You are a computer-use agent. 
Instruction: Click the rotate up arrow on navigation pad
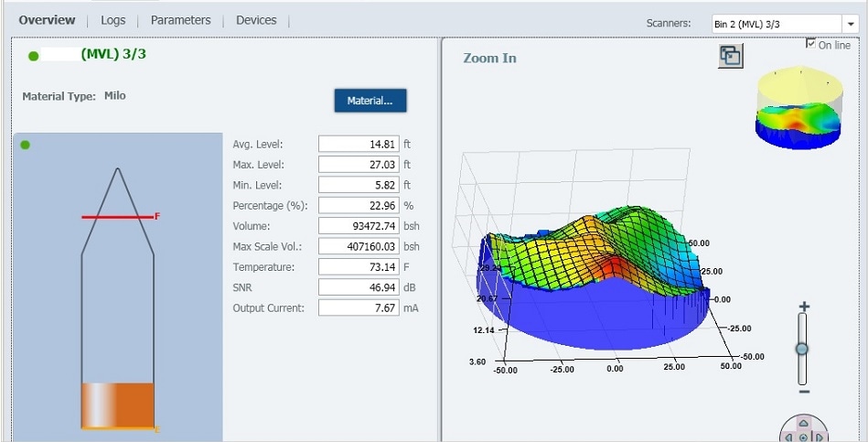pyautogui.click(x=804, y=423)
